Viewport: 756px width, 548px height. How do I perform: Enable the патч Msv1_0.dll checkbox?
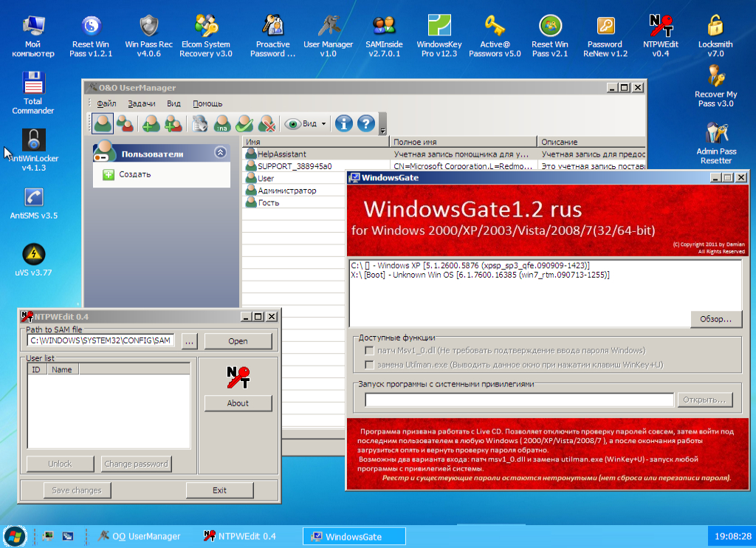[369, 351]
